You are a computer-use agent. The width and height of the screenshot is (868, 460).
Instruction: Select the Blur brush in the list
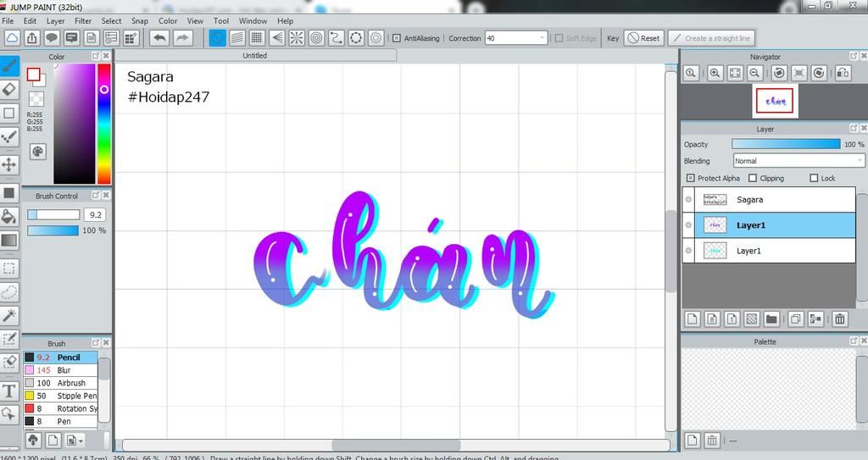click(x=60, y=369)
